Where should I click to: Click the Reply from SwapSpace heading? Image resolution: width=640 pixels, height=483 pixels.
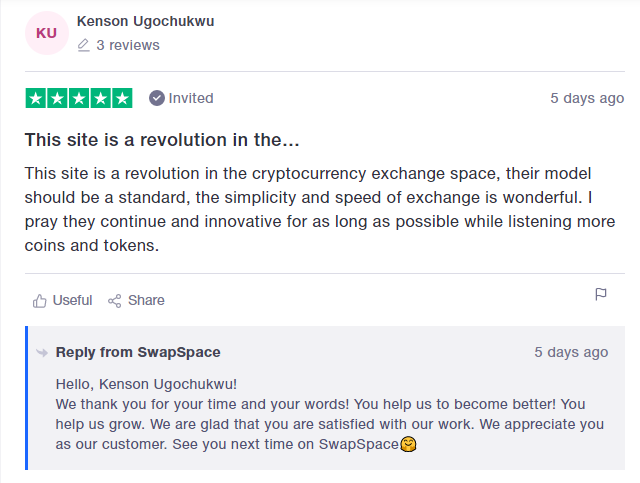point(138,352)
